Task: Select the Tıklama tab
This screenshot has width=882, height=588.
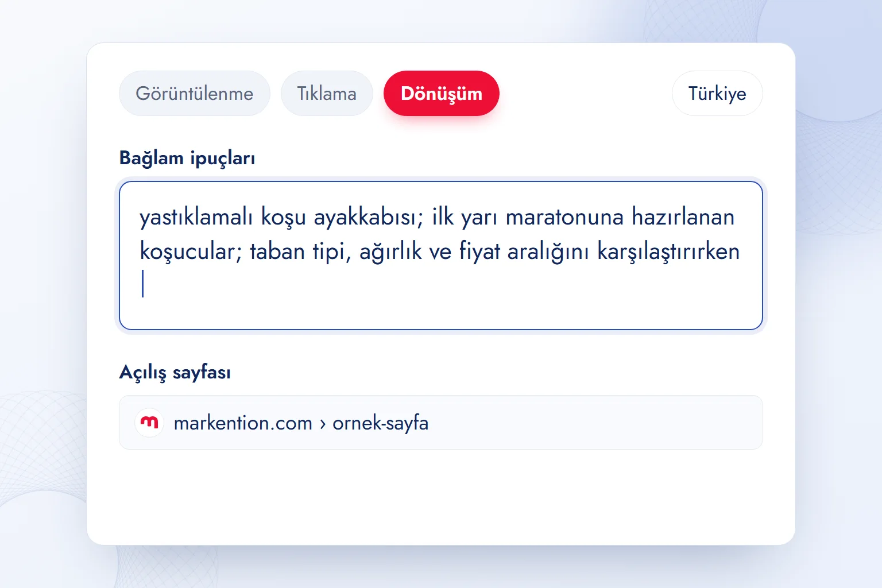Action: (327, 94)
